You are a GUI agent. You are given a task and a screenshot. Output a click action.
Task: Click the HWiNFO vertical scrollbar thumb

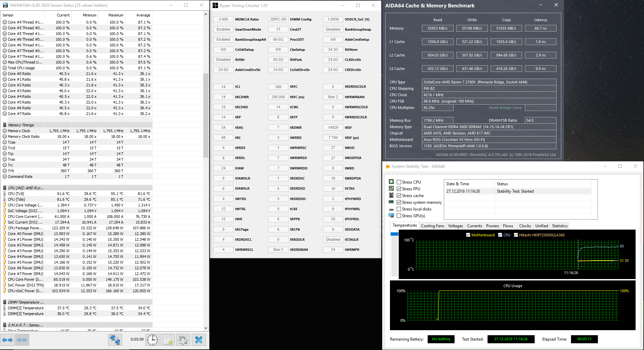[x=206, y=115]
